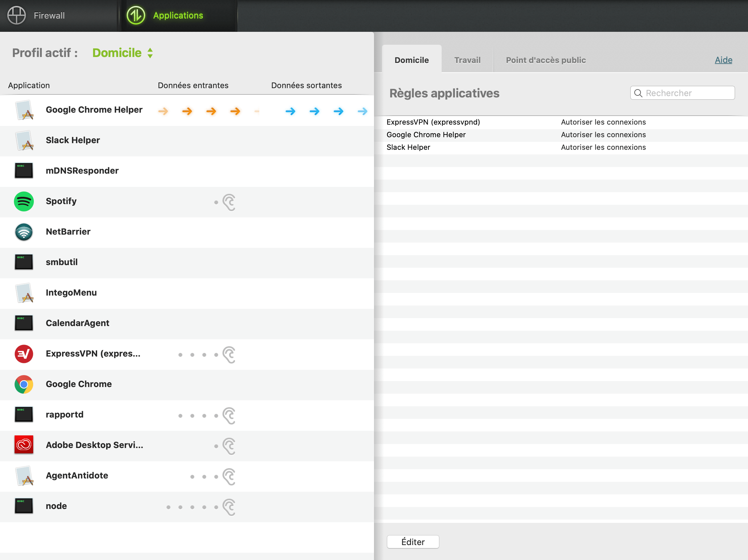The height and width of the screenshot is (560, 748).
Task: Click the listening ear icon for ExpressVPN
Action: (229, 355)
